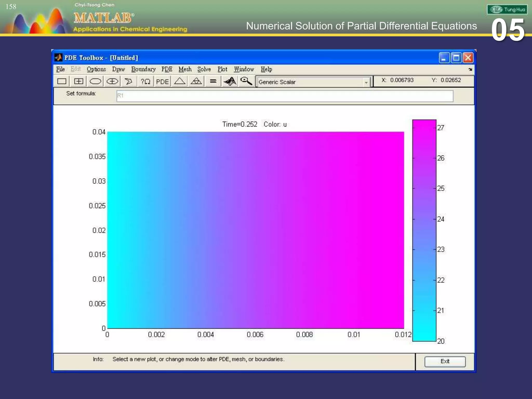Click the Set formula input field
The height and width of the screenshot is (399, 532).
click(285, 96)
